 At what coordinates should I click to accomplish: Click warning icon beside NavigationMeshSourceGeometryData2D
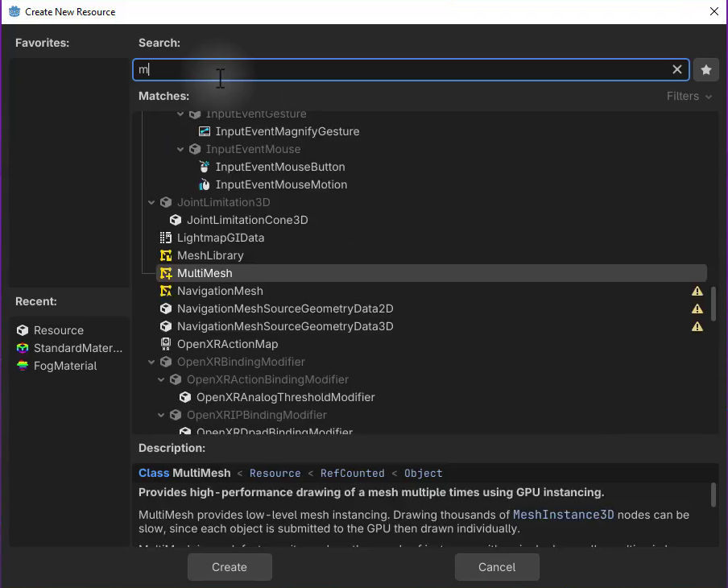click(x=697, y=308)
